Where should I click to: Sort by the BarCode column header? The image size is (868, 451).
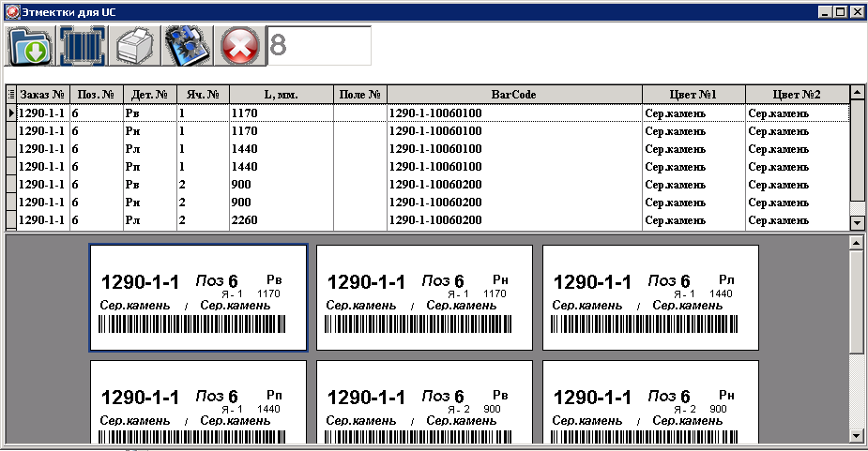coord(514,95)
